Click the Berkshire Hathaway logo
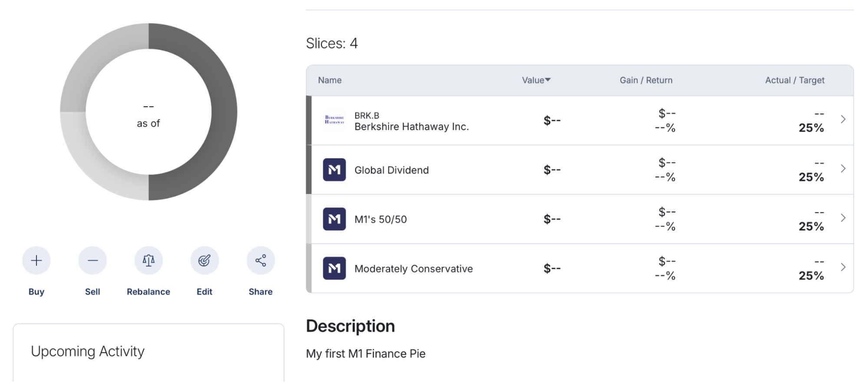The image size is (868, 382). 334,120
